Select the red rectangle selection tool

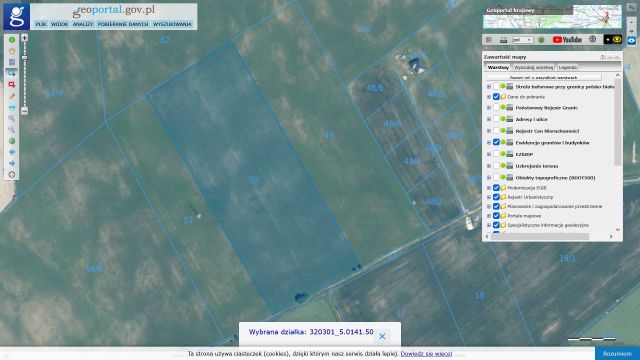pos(11,84)
